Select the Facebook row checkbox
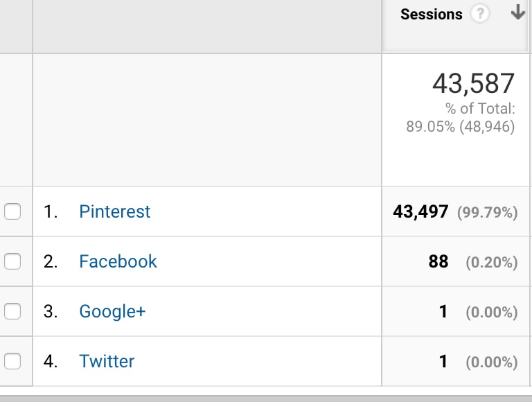Viewport: 532px width, 402px height. click(x=12, y=261)
